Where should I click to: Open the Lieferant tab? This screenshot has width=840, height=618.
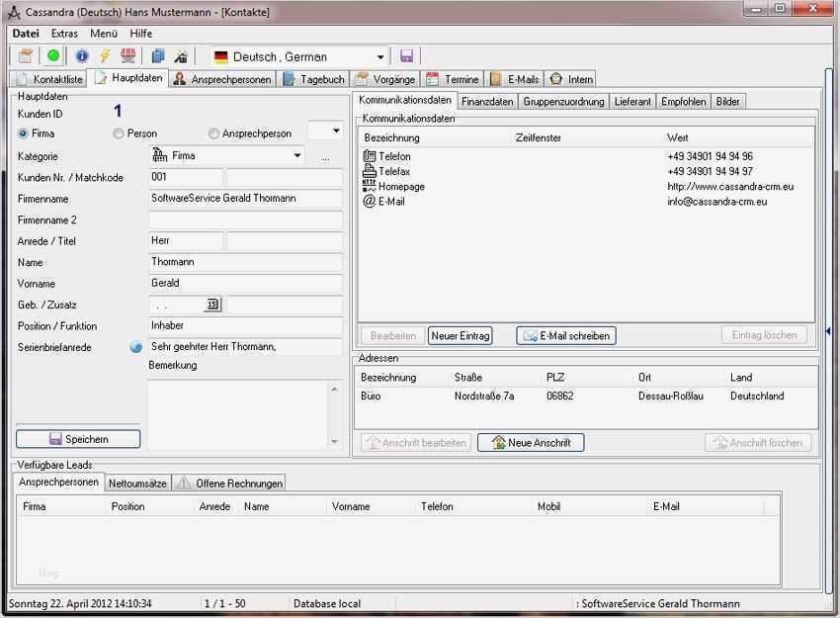point(632,101)
